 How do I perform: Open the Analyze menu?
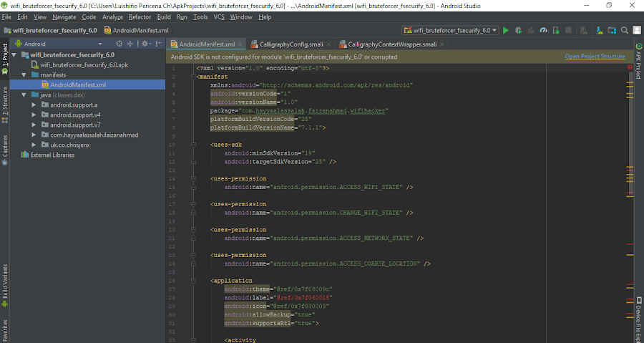click(112, 17)
